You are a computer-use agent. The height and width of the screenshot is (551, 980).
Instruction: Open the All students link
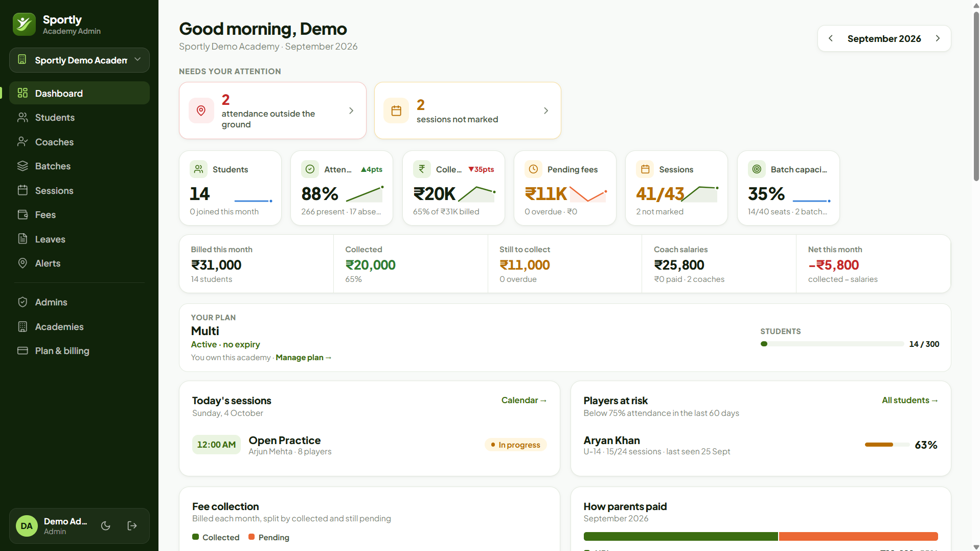(910, 401)
